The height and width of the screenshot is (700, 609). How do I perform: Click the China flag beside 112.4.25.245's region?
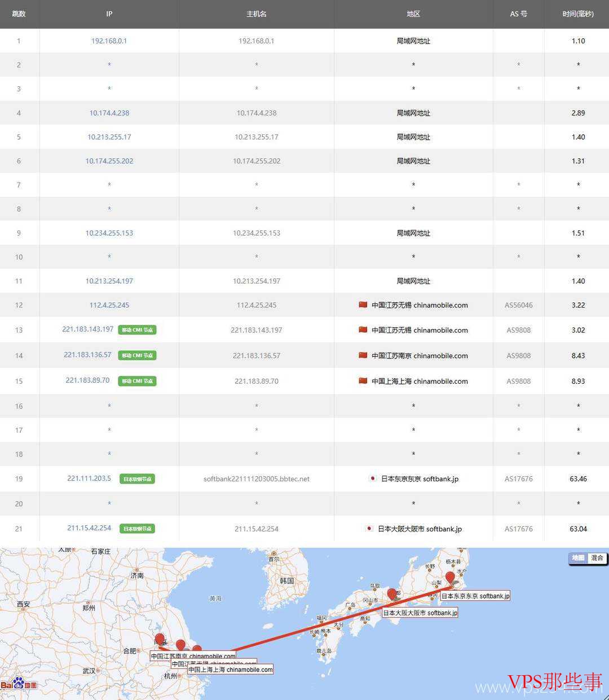click(x=363, y=305)
